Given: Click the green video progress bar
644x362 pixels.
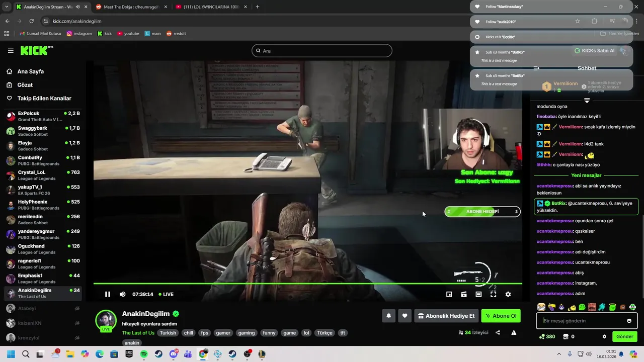Looking at the screenshot, I should pyautogui.click(x=307, y=284).
